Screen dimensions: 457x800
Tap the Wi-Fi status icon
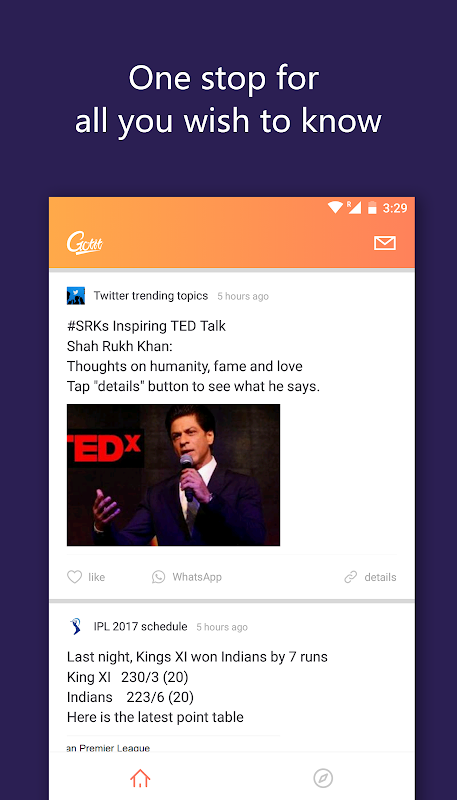click(x=335, y=207)
